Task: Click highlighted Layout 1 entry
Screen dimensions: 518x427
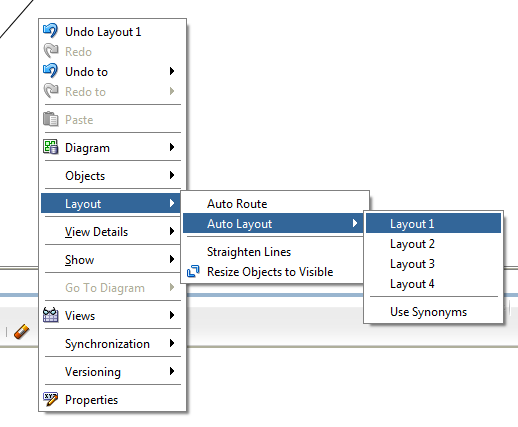Action: 433,223
